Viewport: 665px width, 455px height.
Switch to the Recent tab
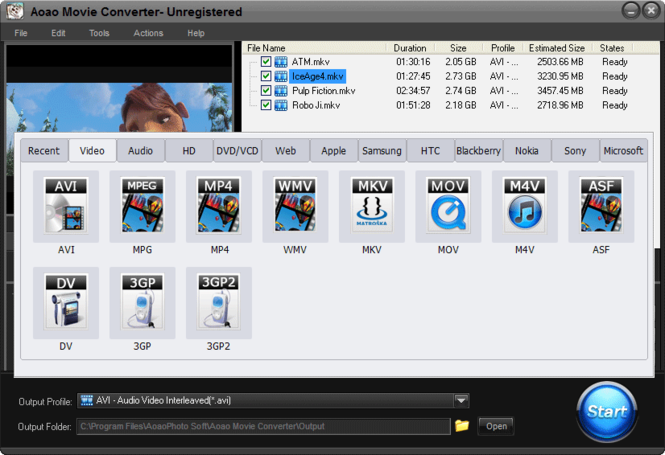[44, 151]
